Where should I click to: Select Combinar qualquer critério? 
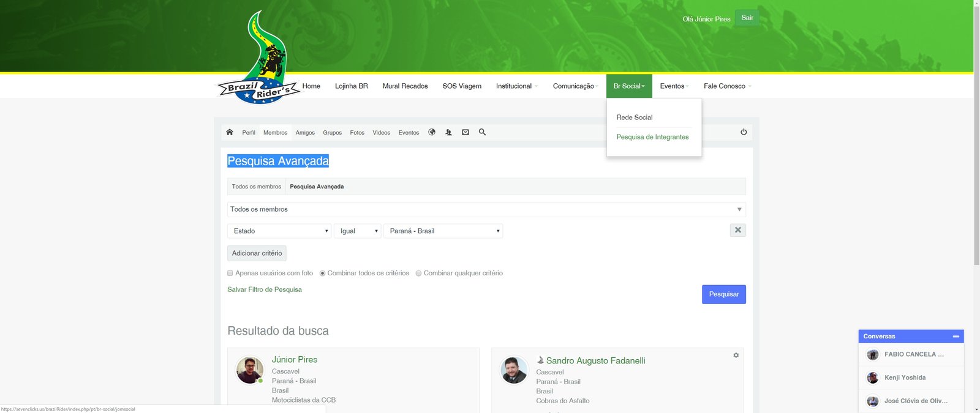coord(419,273)
